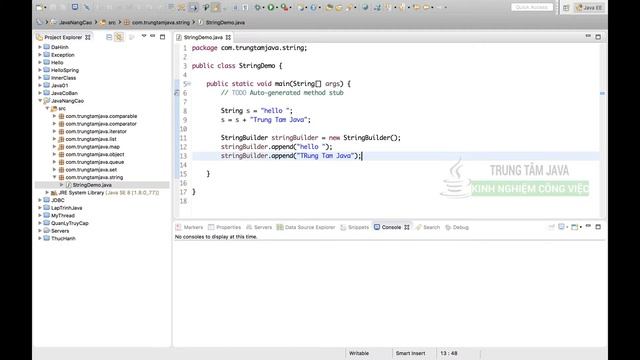Switch to the bottom Debug tab
Screen dimensions: 640x360
click(457, 227)
